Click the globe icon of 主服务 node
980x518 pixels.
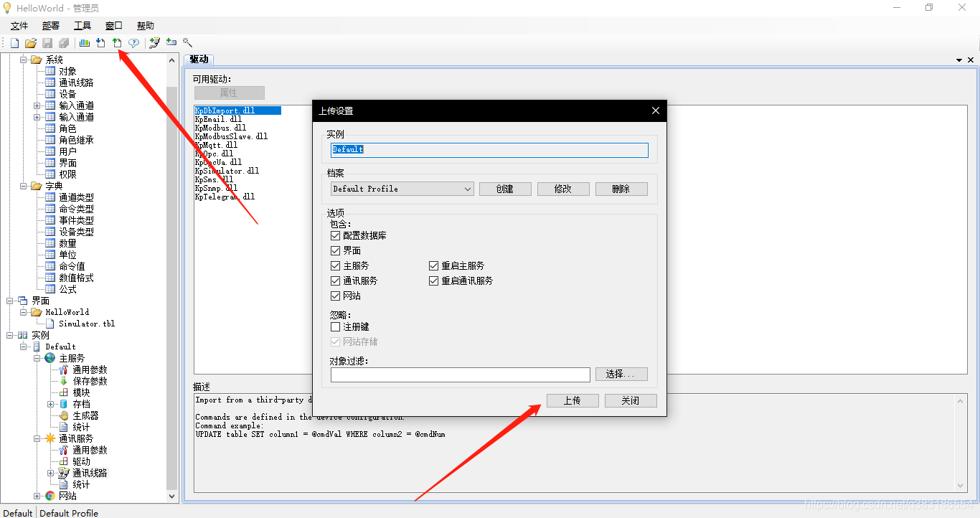50,358
